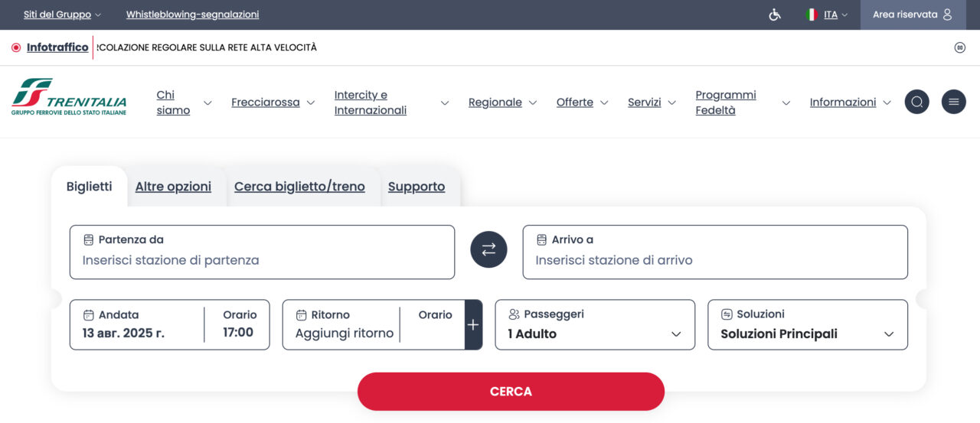980x423 pixels.
Task: Click the arrival station input field
Action: coord(715,252)
